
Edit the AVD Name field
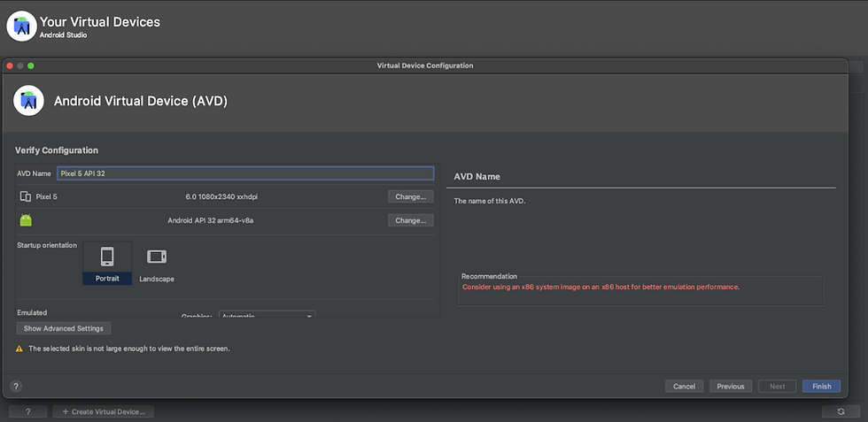click(245, 173)
